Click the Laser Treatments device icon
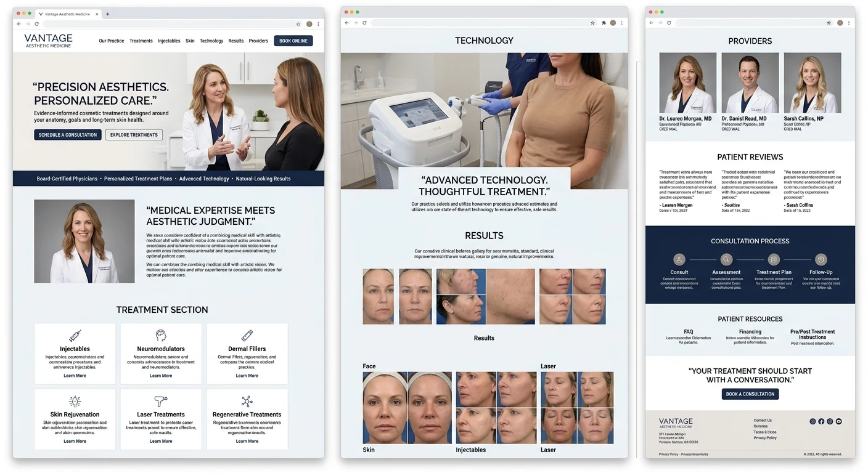Screen dimensions: 868x473 (161, 402)
